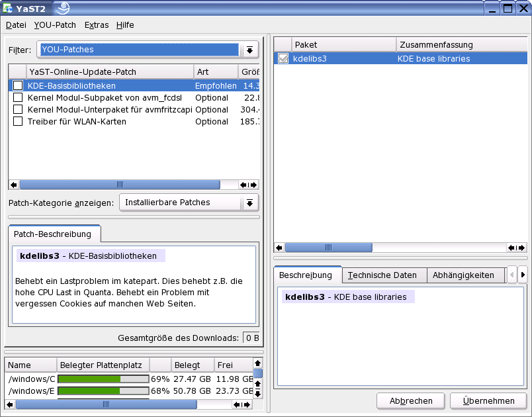Click disk usage horizontal left scroll arrow

[x=10, y=404]
